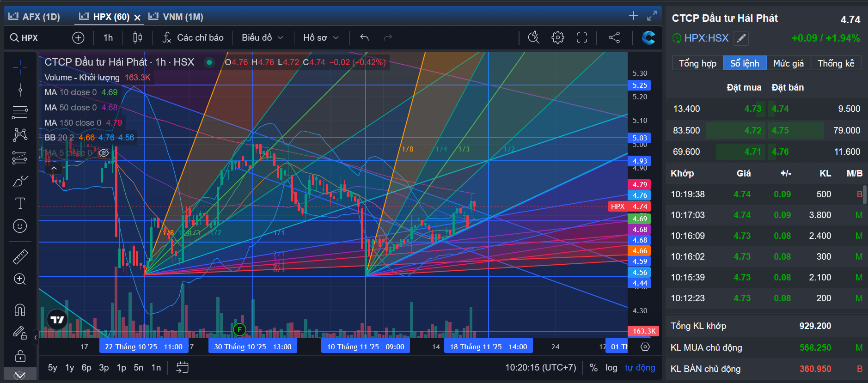This screenshot has height=383, width=868.
Task: Toggle stay-in-drawing-mode pencil lock
Action: click(x=20, y=333)
